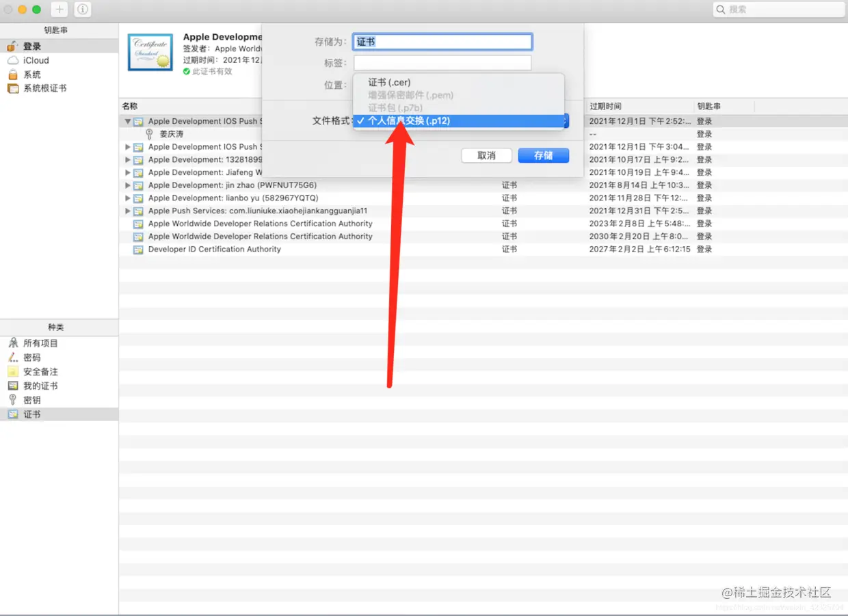
Task: Expand the IOS Push certificate expiring 下午3:04
Action: coord(127,147)
